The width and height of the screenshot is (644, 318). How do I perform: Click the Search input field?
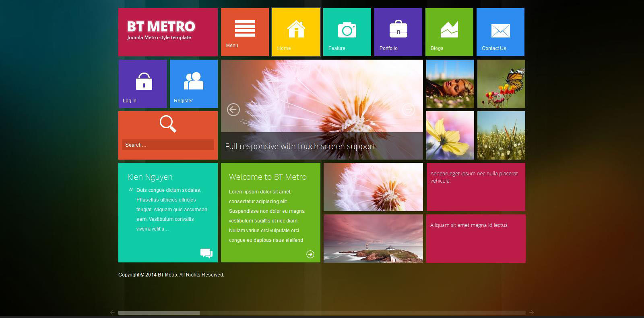[x=168, y=145]
